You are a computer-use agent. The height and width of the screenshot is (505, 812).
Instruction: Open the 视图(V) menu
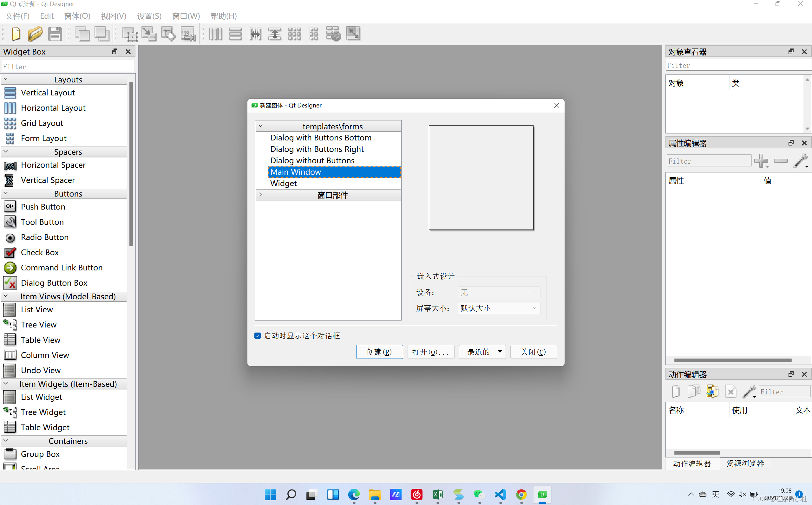coord(113,16)
